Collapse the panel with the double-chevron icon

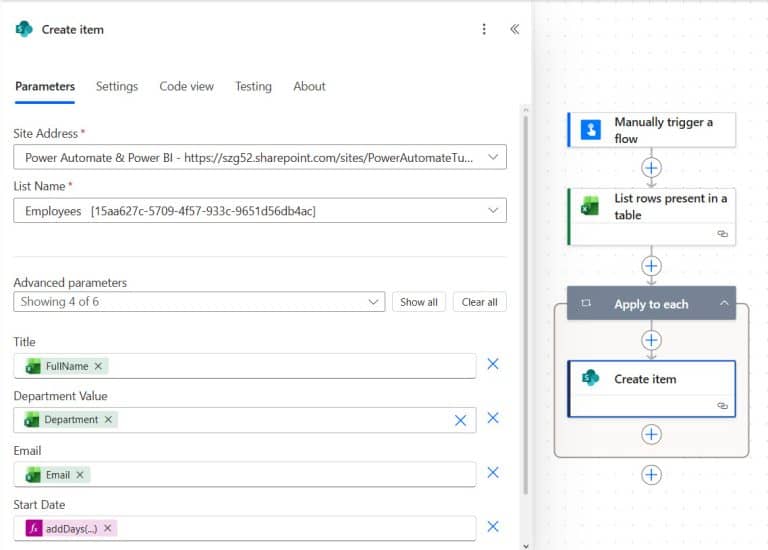tap(514, 29)
